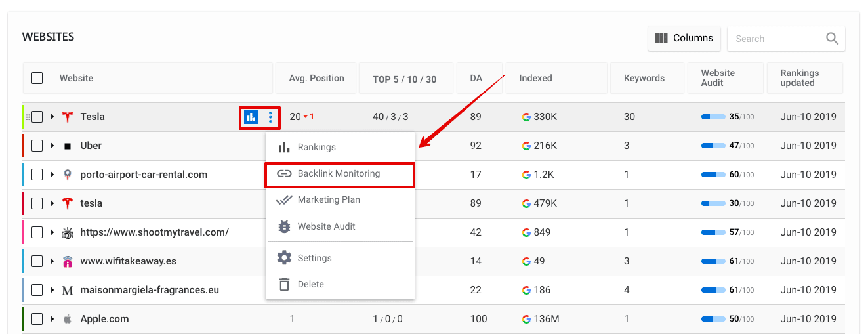The width and height of the screenshot is (868, 334).
Task: Check the porto-airport-car-rental.com checkbox
Action: [x=37, y=175]
